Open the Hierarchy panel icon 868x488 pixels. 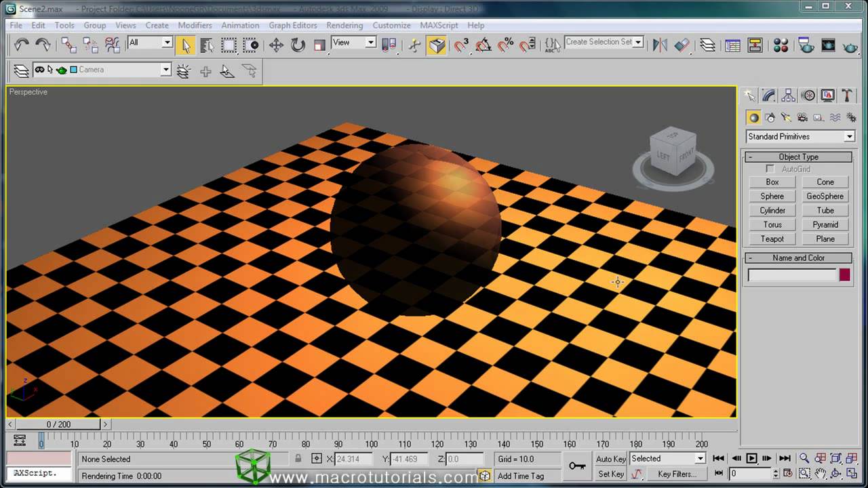coord(788,96)
